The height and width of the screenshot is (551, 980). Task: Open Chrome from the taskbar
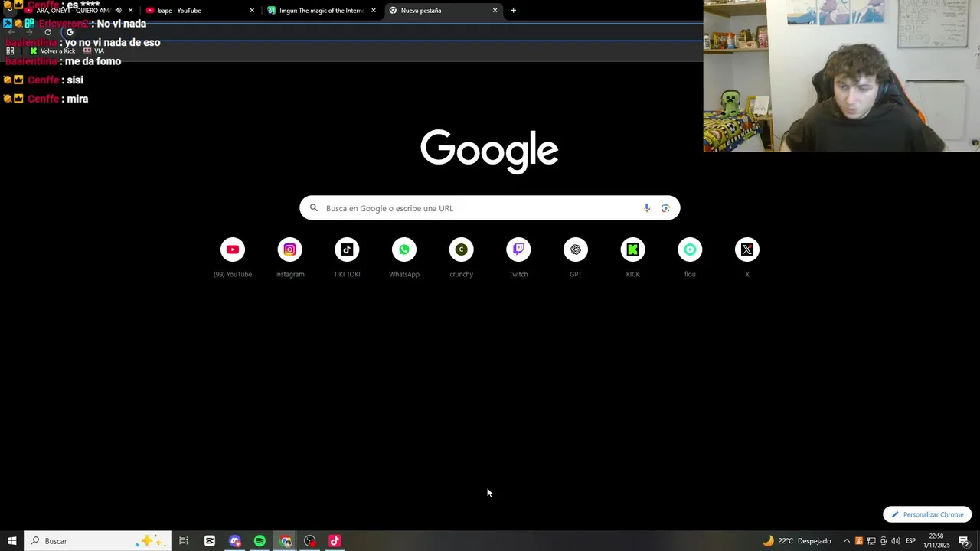pyautogui.click(x=285, y=541)
